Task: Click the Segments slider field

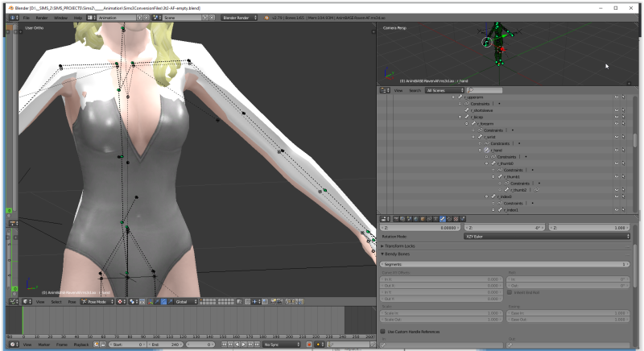Action: coord(506,263)
